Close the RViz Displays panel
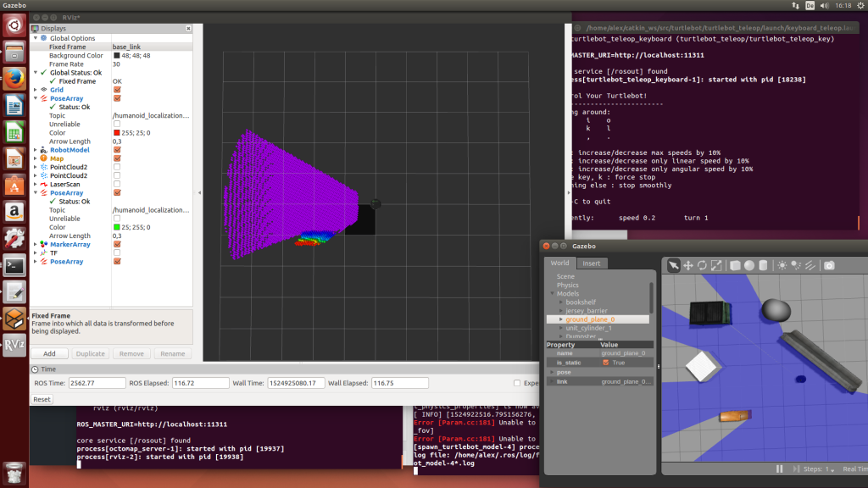The image size is (868, 488). pos(188,28)
